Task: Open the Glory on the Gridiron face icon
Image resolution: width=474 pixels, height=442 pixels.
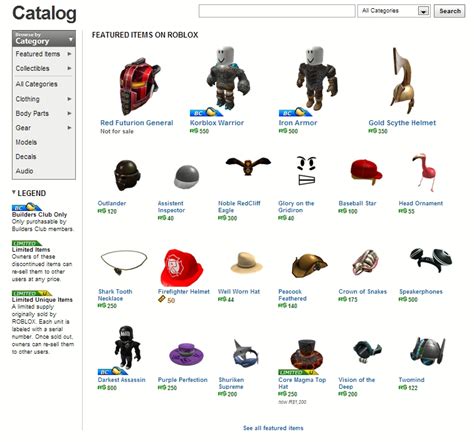Action: pyautogui.click(x=306, y=170)
